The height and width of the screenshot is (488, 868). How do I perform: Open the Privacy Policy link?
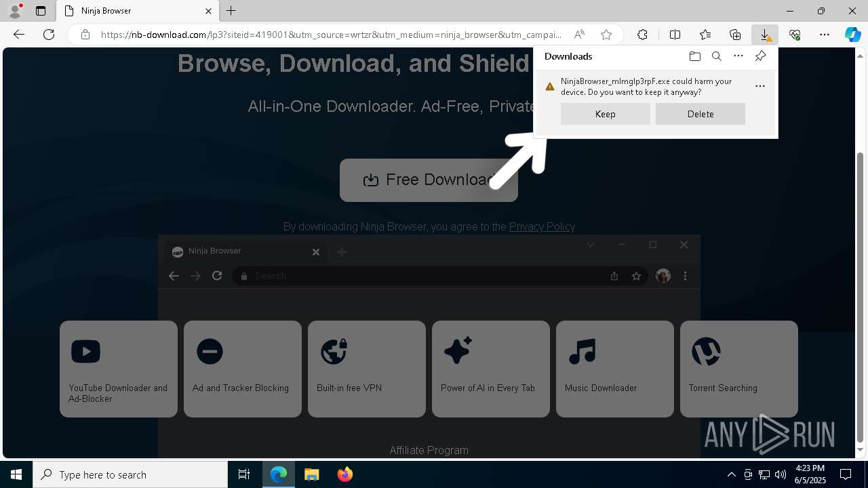tap(542, 226)
